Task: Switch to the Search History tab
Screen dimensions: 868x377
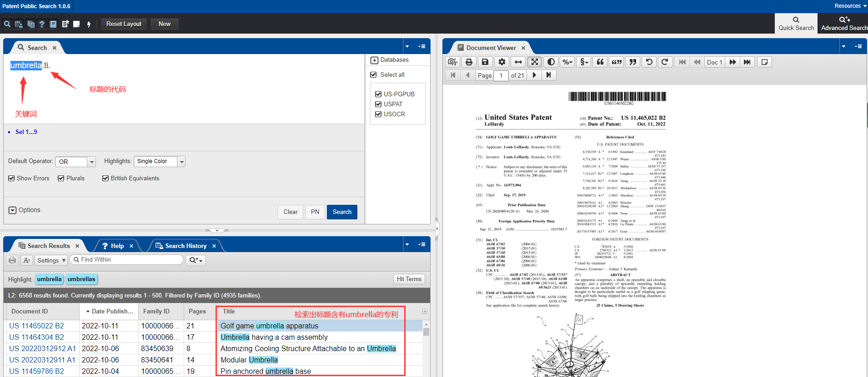Action: tap(186, 246)
